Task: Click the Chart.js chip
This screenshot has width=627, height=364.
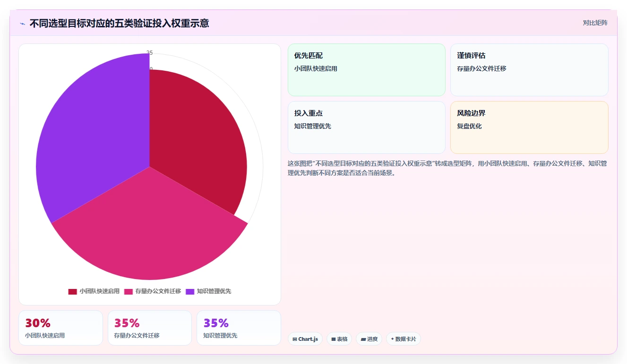Action: tap(305, 339)
